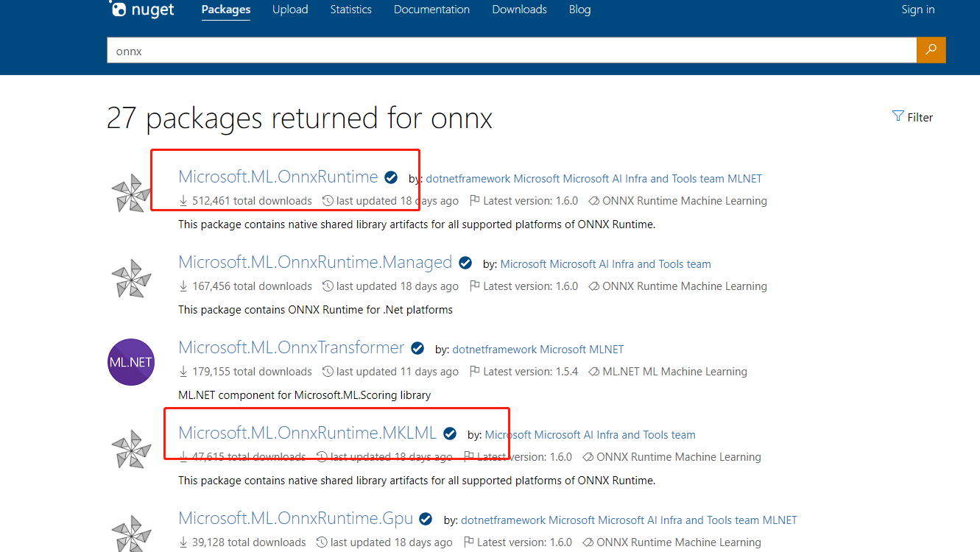The image size is (980, 552).
Task: Click the MLNET author link
Action: [x=746, y=178]
